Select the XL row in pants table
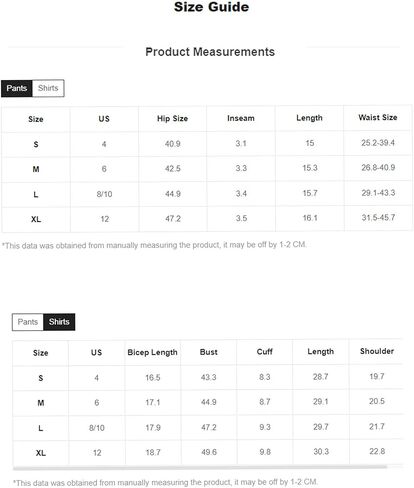414x488 pixels. tap(207, 219)
